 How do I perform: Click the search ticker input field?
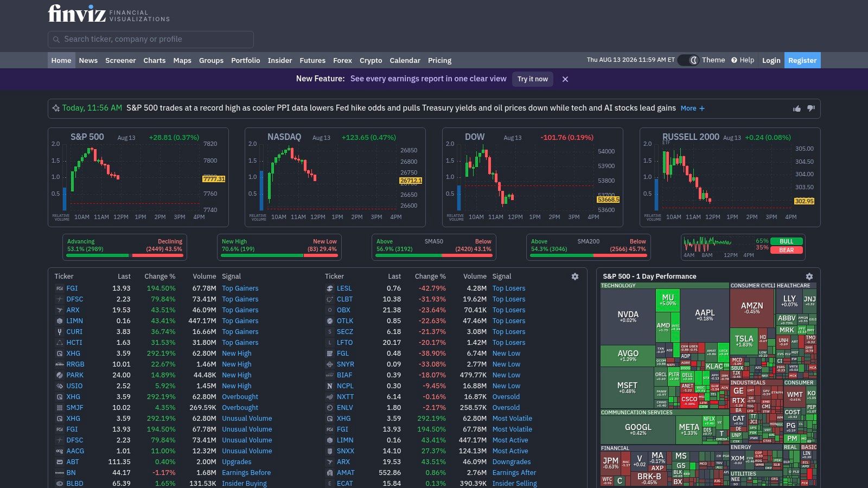point(151,40)
